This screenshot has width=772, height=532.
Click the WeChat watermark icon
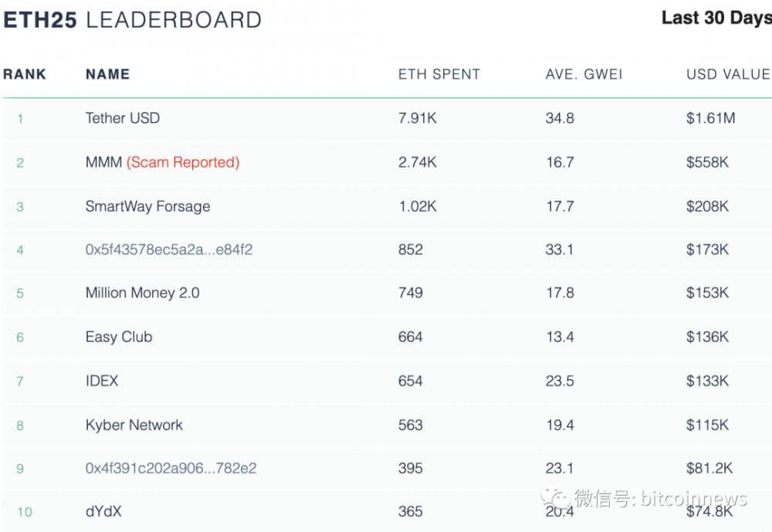coord(558,496)
